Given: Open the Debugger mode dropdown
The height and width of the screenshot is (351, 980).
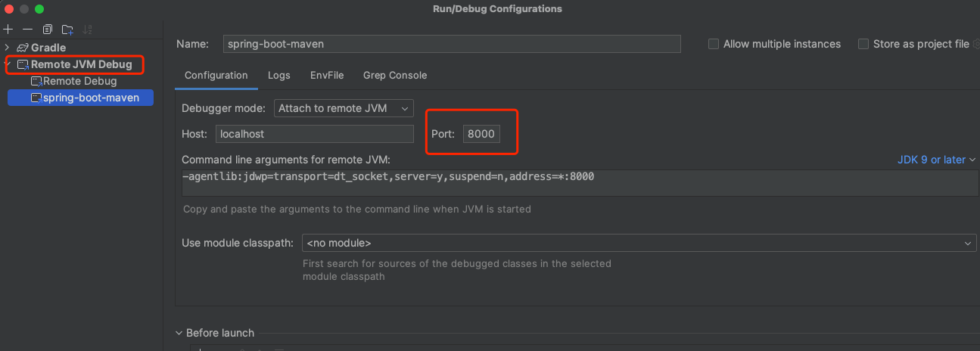Looking at the screenshot, I should pyautogui.click(x=344, y=108).
